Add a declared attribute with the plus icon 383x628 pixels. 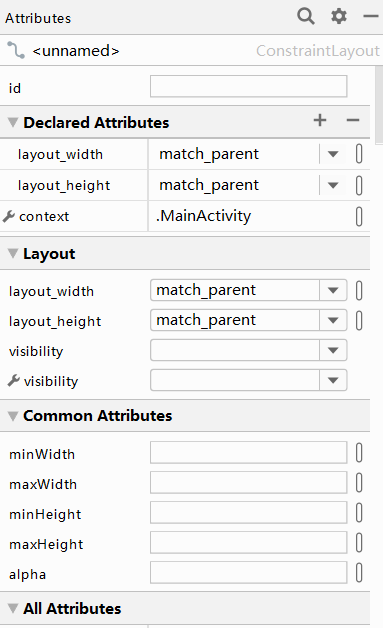click(x=320, y=120)
